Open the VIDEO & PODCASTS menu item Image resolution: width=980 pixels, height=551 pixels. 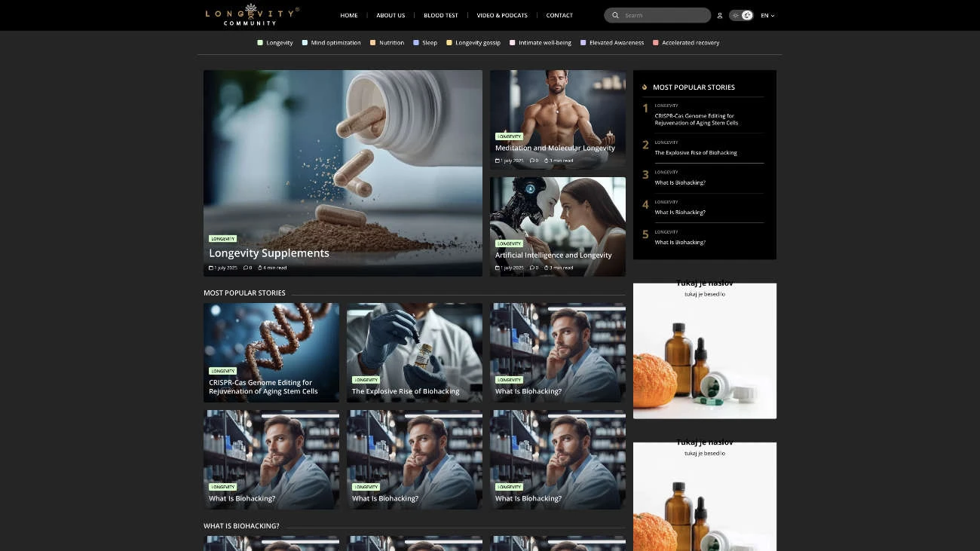click(x=502, y=15)
